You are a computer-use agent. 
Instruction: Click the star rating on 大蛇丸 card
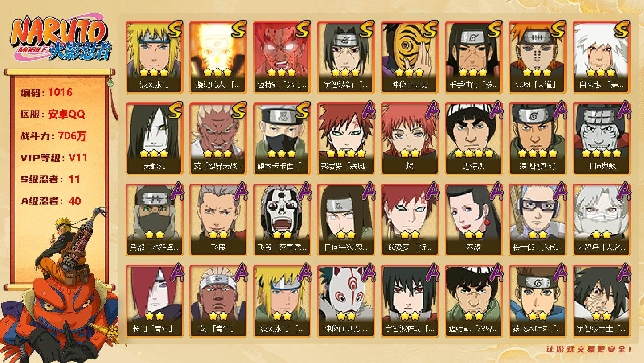click(154, 154)
